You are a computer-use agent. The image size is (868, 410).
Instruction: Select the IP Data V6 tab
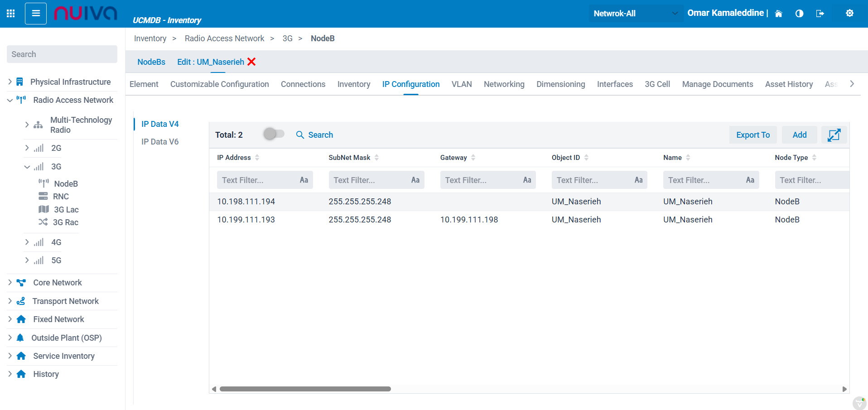pyautogui.click(x=160, y=142)
